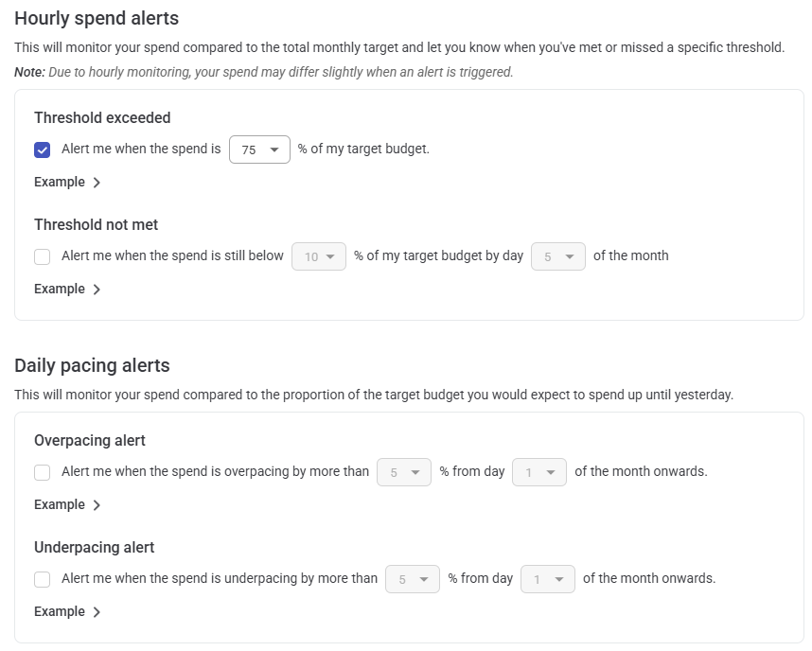Image resolution: width=812 pixels, height=651 pixels.
Task: Enable the Overpacing alert checkbox
Action: (42, 471)
